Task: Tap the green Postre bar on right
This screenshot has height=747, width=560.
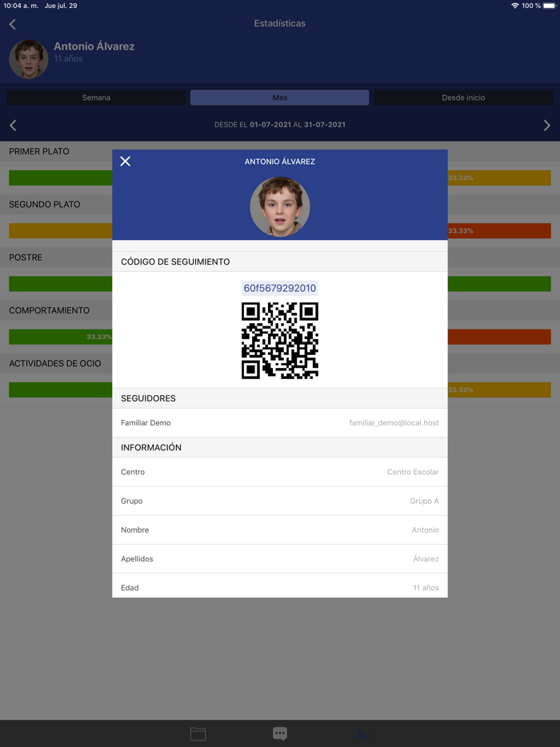Action: pos(499,284)
